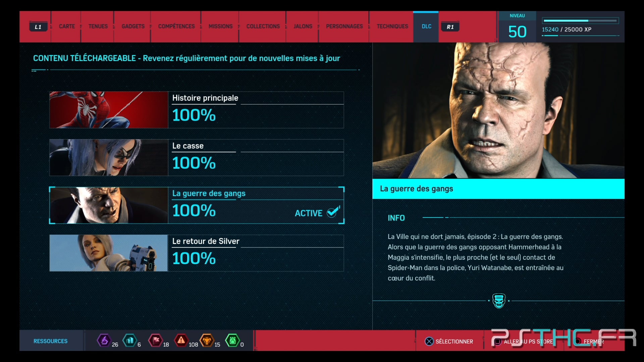Viewport: 644px width, 362px height.
Task: Click the "Le casse" title
Action: (x=188, y=146)
